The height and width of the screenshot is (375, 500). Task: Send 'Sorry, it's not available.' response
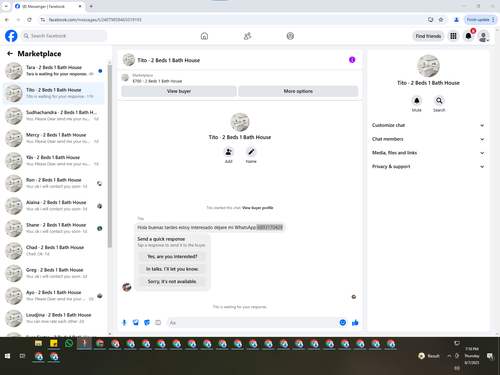[x=172, y=281]
